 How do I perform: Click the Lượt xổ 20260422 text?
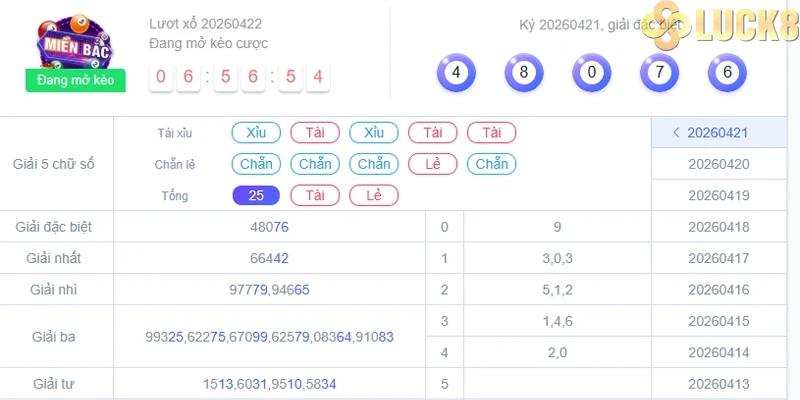(206, 23)
